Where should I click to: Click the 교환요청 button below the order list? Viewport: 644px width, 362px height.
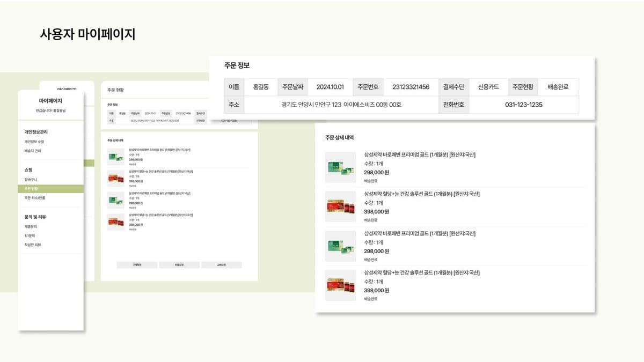tap(221, 265)
